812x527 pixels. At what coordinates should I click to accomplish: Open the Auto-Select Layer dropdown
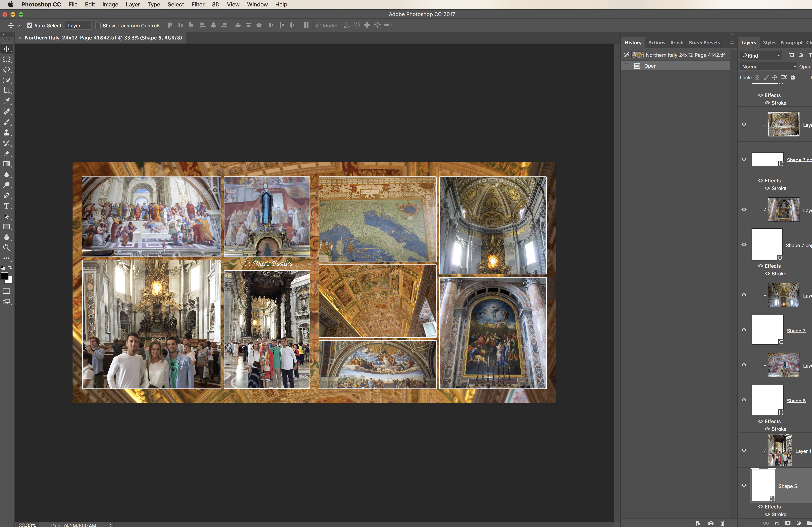pos(78,25)
